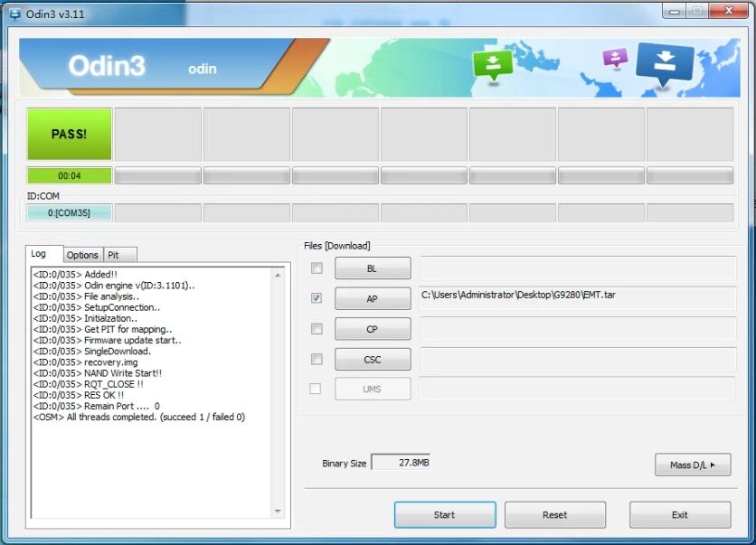
Task: Click the green download icon in banner
Action: point(493,64)
